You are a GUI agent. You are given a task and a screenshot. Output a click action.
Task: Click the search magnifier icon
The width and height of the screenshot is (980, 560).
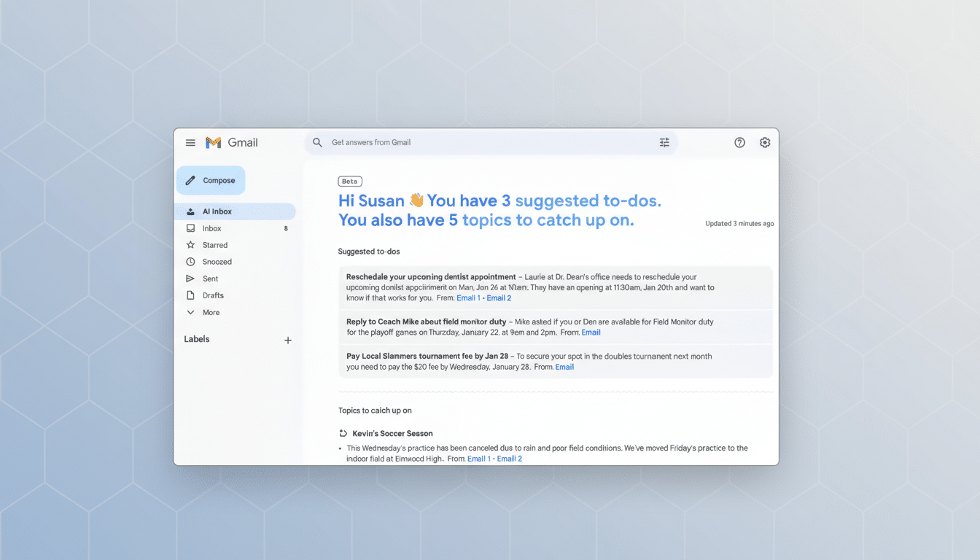317,142
